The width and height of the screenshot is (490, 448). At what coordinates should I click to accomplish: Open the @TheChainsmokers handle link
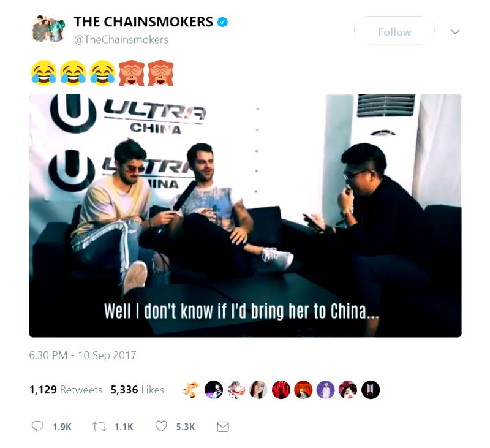tap(121, 40)
